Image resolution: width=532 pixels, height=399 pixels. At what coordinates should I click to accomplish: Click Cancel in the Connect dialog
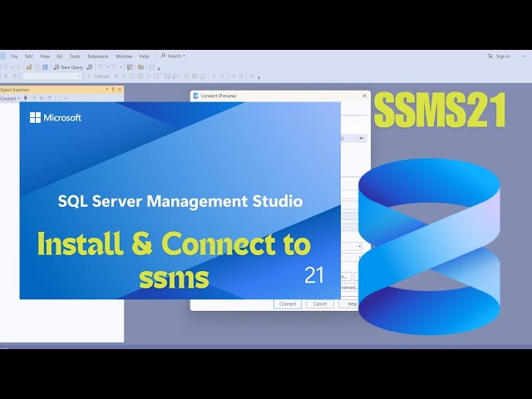click(x=319, y=303)
